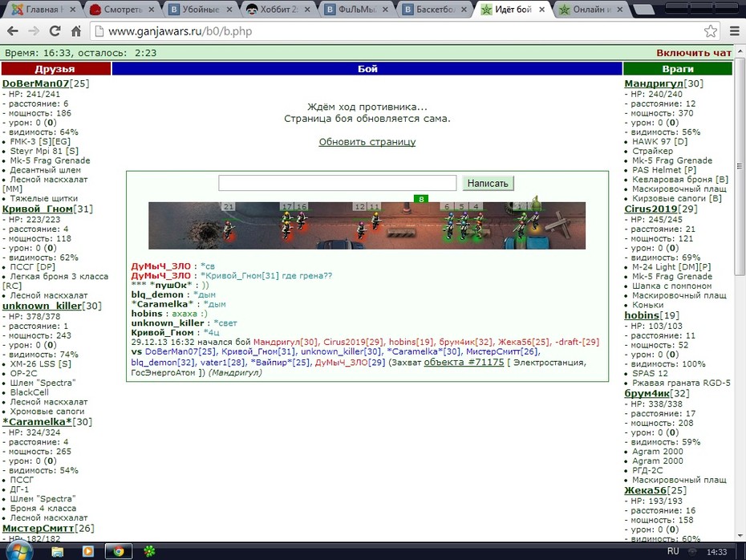Open unknown_killer player profile link
746x560 pixels.
tap(42, 306)
